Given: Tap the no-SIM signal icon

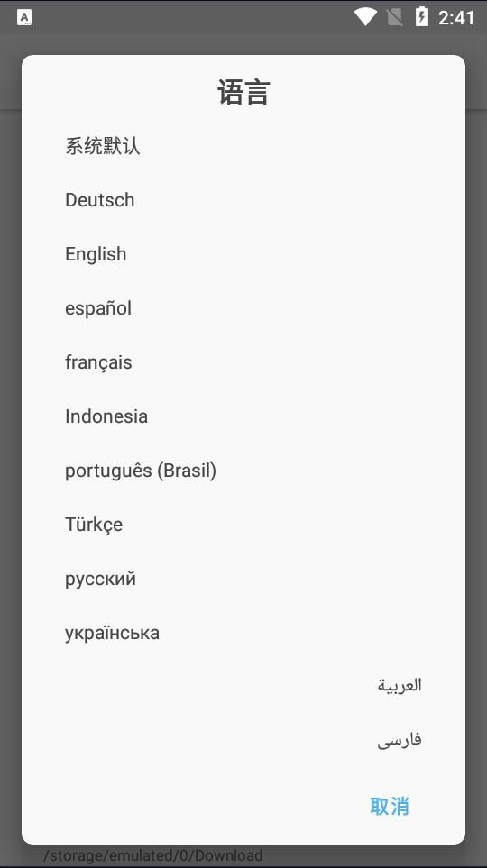Looking at the screenshot, I should [394, 17].
